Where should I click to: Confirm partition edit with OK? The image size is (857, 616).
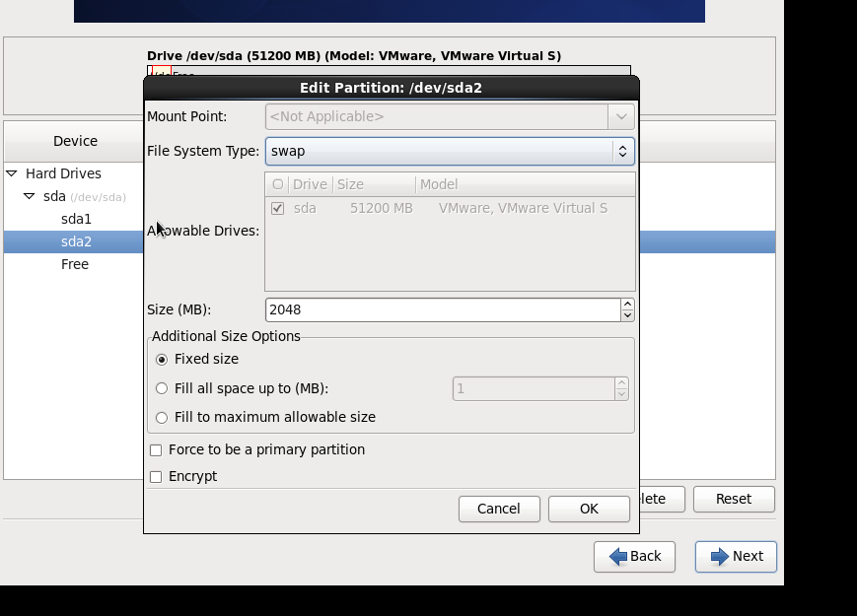coord(589,509)
